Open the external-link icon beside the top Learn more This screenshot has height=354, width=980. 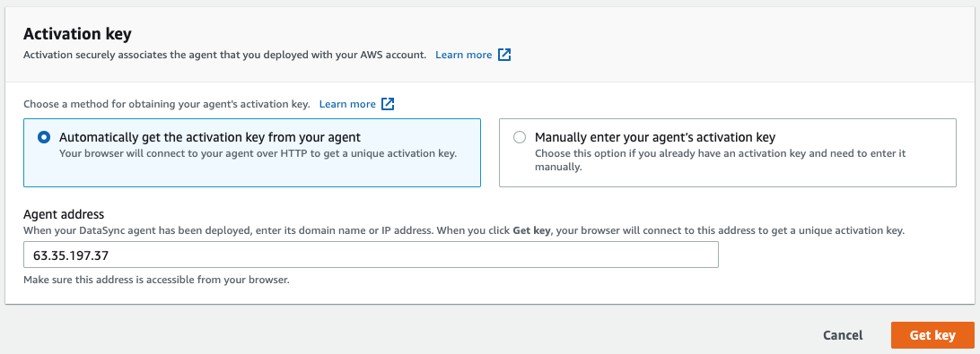504,55
